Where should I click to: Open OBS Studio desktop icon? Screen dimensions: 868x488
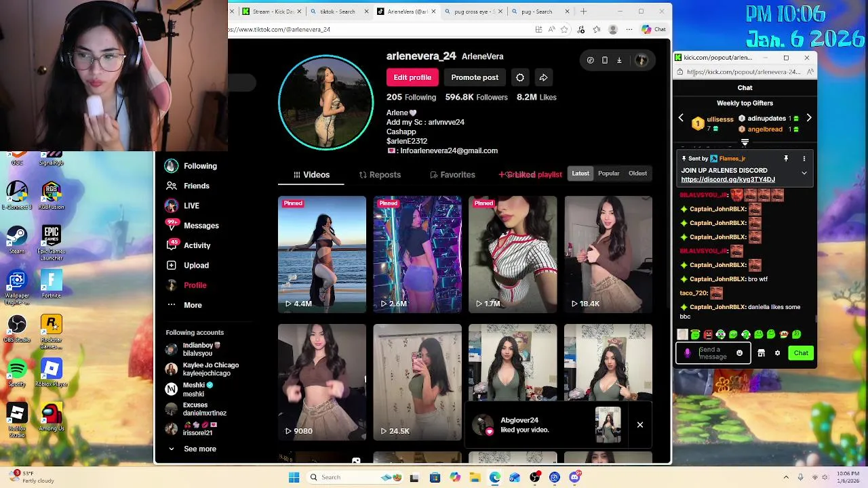click(x=17, y=328)
